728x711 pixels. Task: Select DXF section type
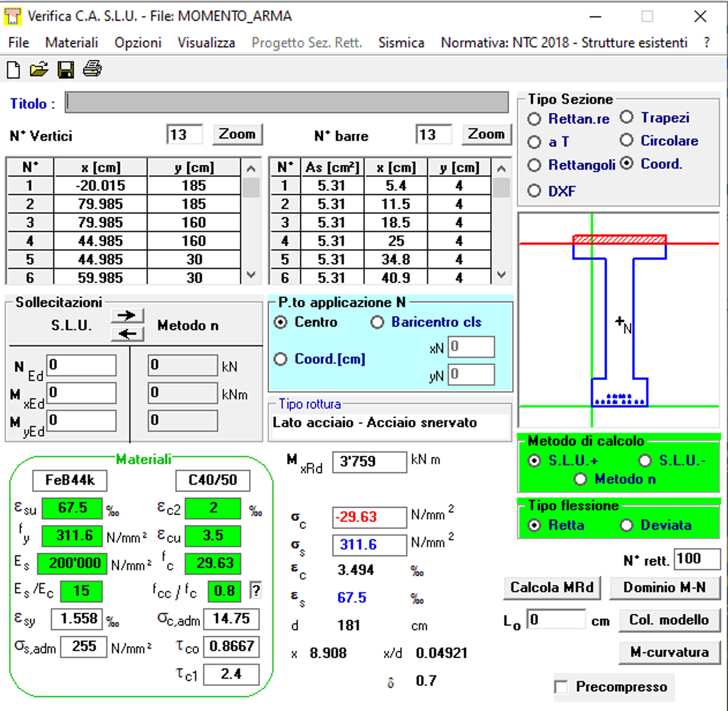534,191
